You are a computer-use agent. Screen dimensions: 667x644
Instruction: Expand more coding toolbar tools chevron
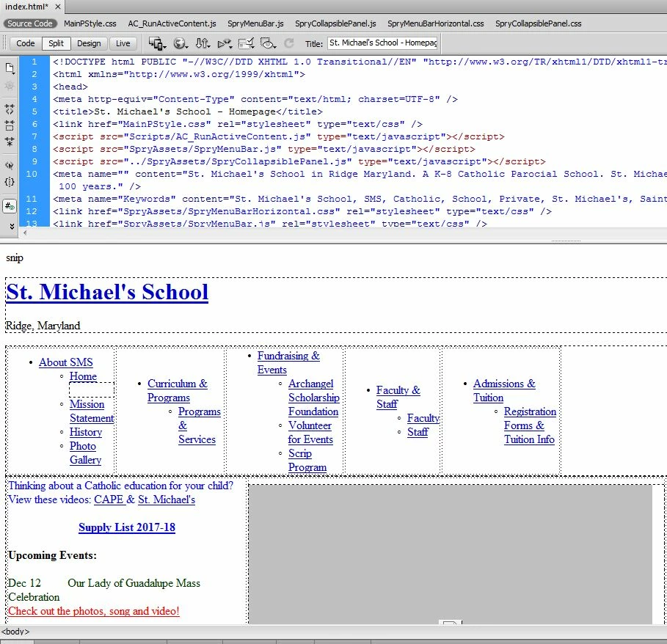(x=12, y=227)
